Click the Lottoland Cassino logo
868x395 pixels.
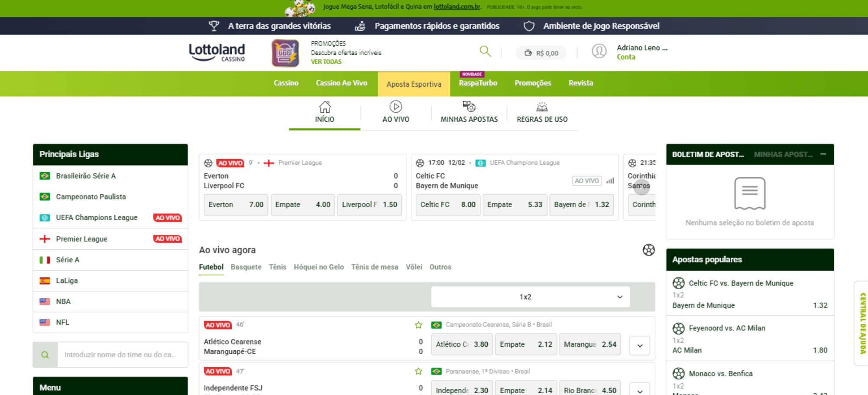coord(217,52)
